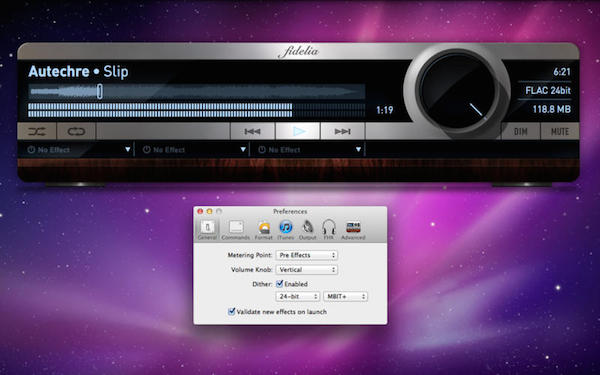Click the 118.8 MB file size label

coord(551,109)
